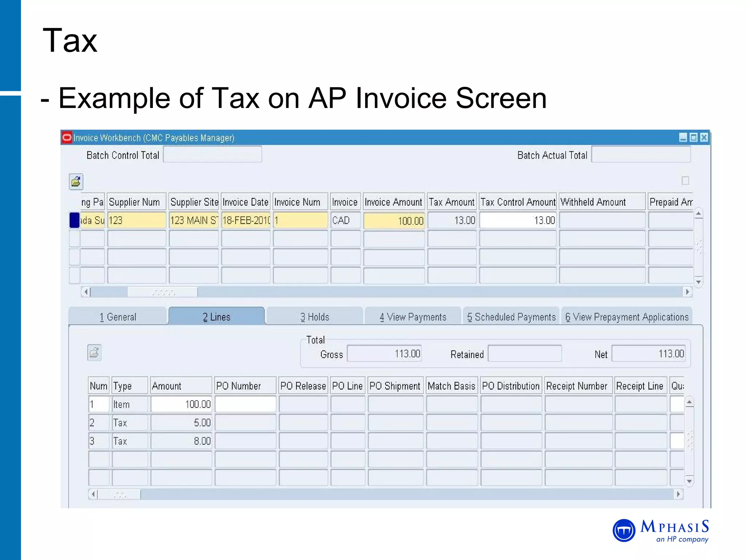Click the invoice grid scroll right arrow
The image size is (747, 560).
[688, 292]
